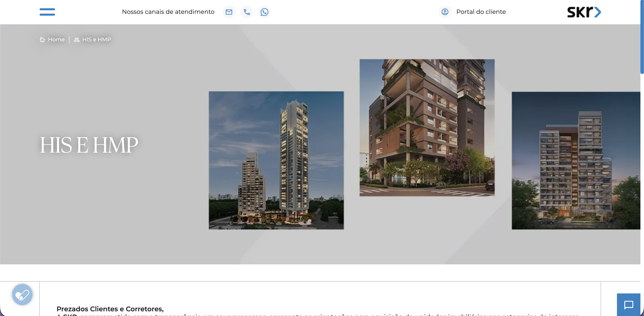Viewport: 644px width, 316px height.
Task: Open the WhatsApp contact icon
Action: 264,12
